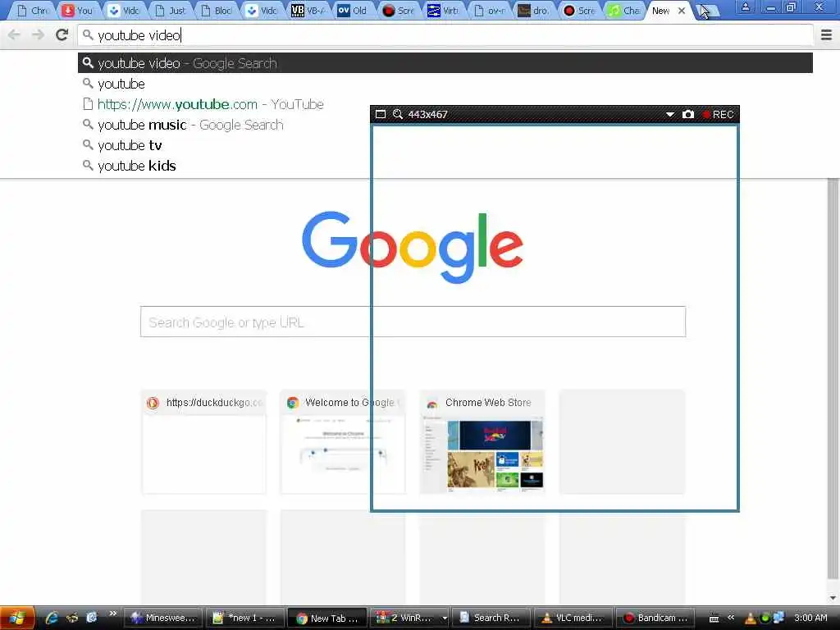Click the address bar containing 'youtube video'
Image resolution: width=840 pixels, height=630 pixels.
click(445, 35)
